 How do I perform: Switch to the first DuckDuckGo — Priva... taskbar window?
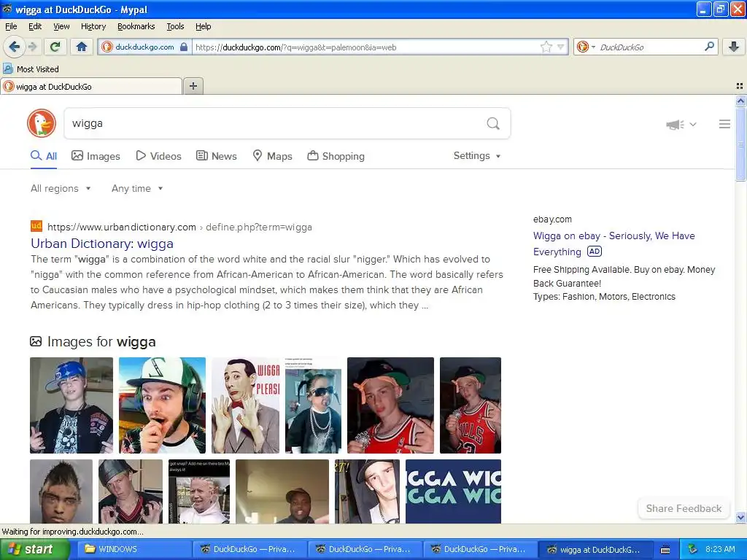point(250,549)
